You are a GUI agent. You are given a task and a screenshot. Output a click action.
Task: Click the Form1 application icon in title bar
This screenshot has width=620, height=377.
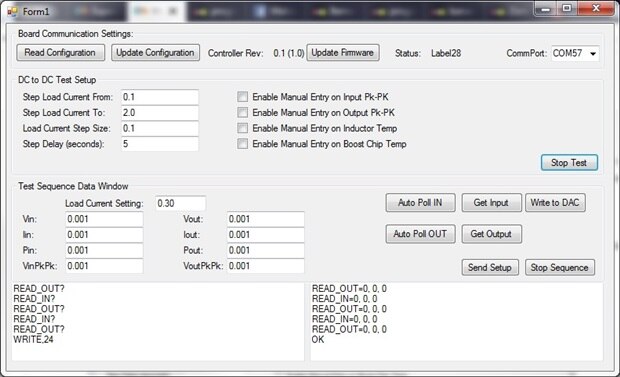coord(12,11)
